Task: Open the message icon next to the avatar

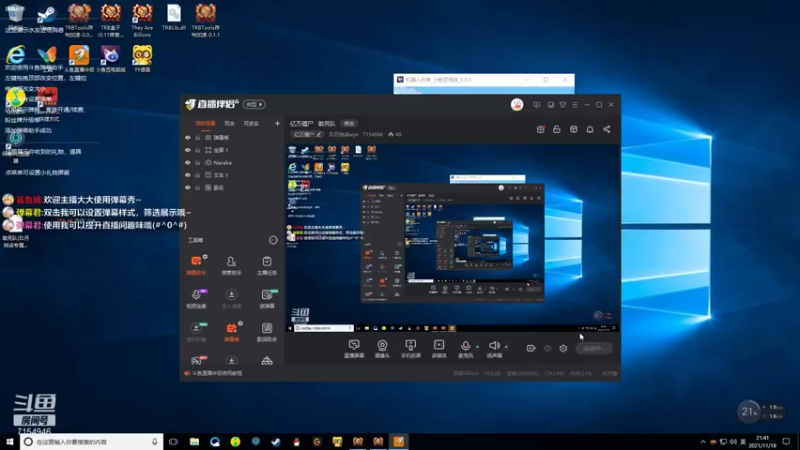Action: [536, 105]
